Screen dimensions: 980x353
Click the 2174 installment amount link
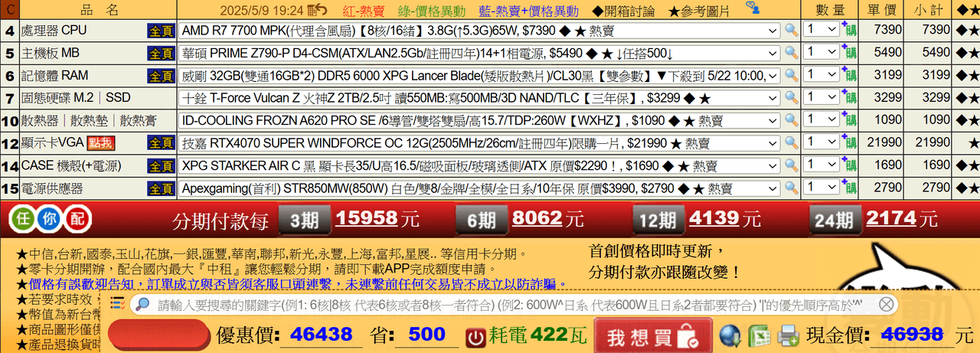pos(891,219)
